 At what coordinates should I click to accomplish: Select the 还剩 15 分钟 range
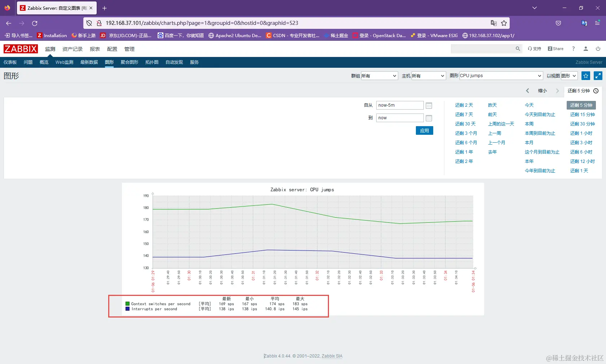[583, 115]
